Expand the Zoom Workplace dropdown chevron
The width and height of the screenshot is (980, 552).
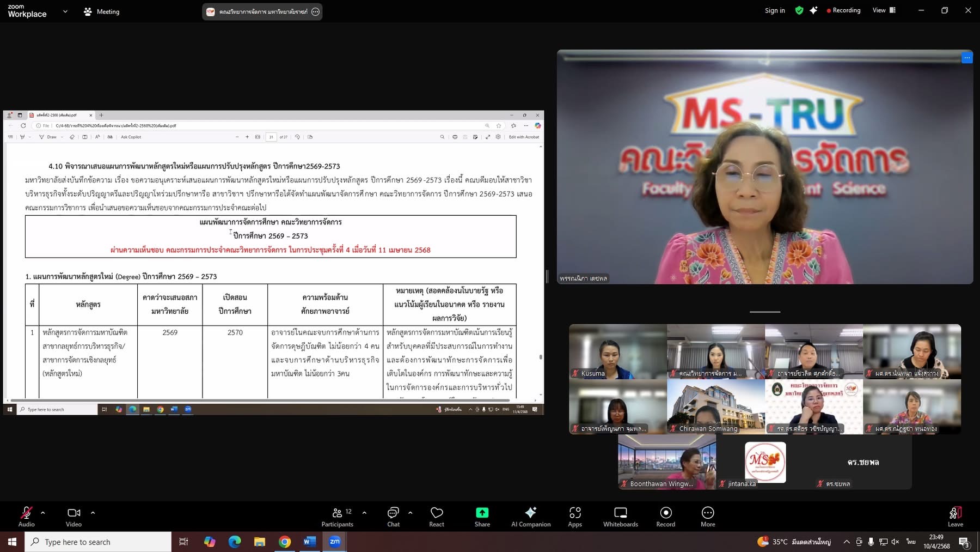[x=65, y=11]
